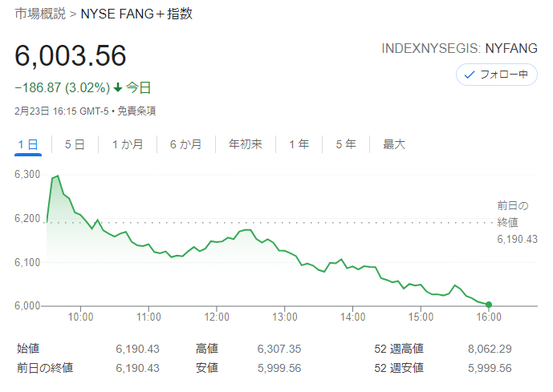Open the 市場概説 breadcrumb link
The image size is (553, 392).
40,14
